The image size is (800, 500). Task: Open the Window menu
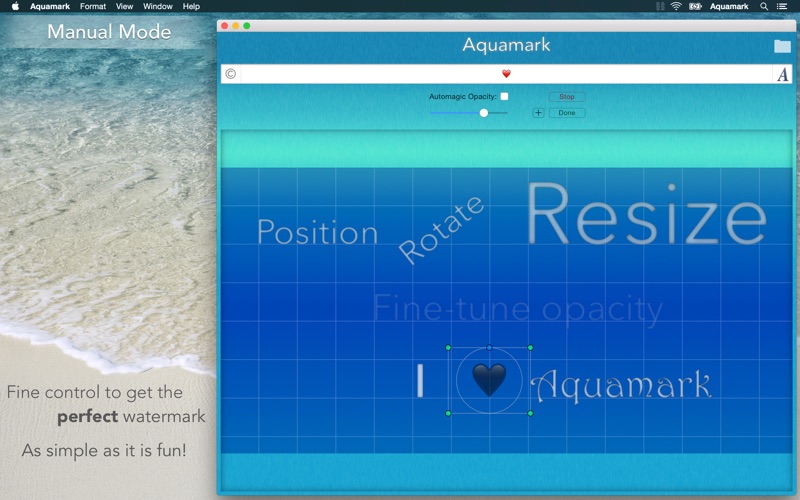[158, 6]
